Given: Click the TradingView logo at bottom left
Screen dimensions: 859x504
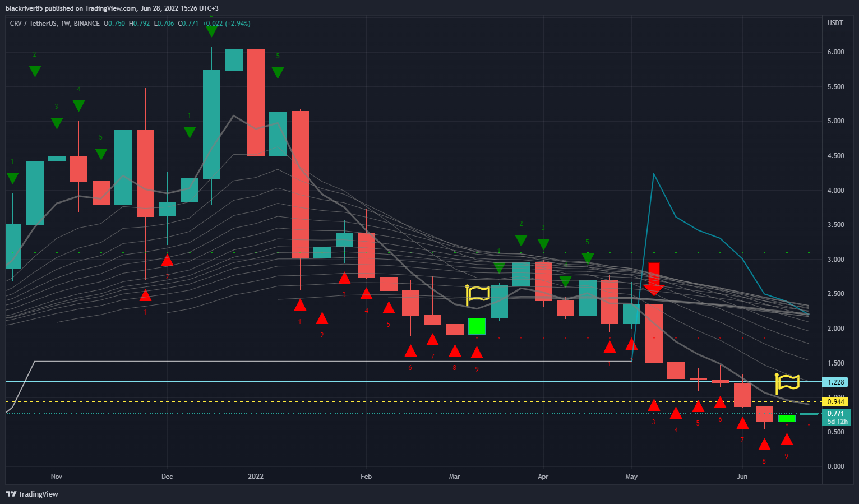Looking at the screenshot, I should 32,494.
